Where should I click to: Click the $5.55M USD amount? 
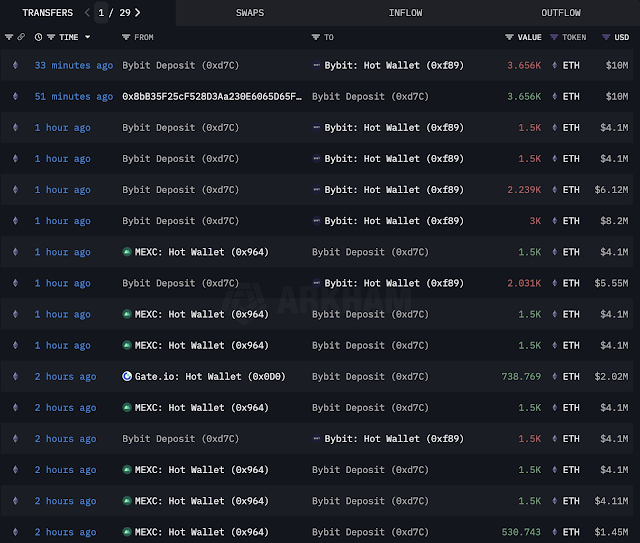(x=611, y=283)
